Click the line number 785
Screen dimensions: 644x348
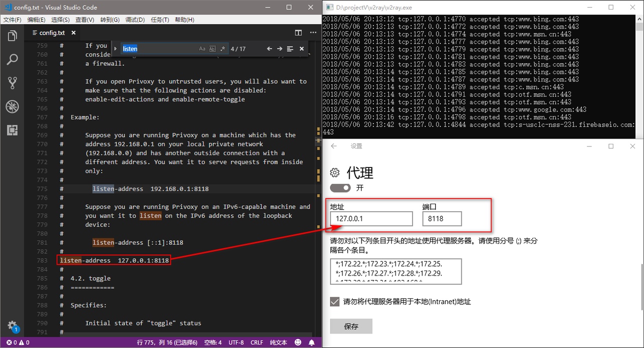coord(42,278)
